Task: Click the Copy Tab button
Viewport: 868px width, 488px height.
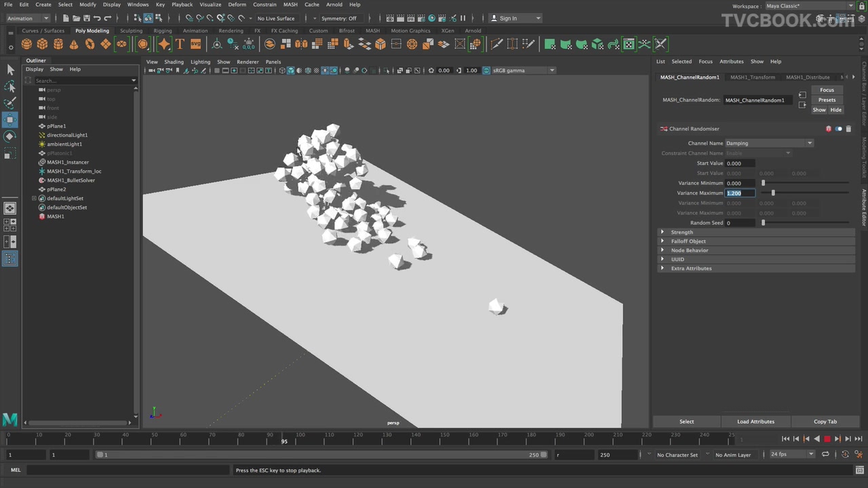Action: pos(825,422)
